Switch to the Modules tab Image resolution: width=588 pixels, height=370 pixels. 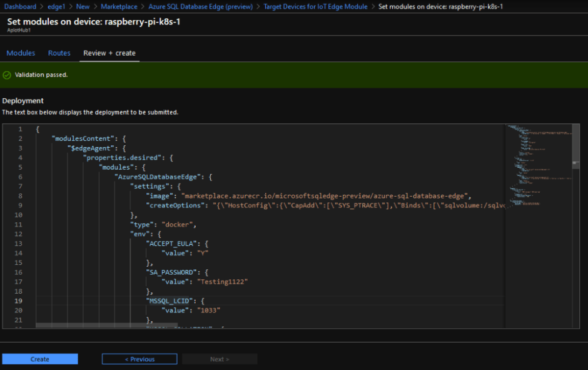coord(21,53)
